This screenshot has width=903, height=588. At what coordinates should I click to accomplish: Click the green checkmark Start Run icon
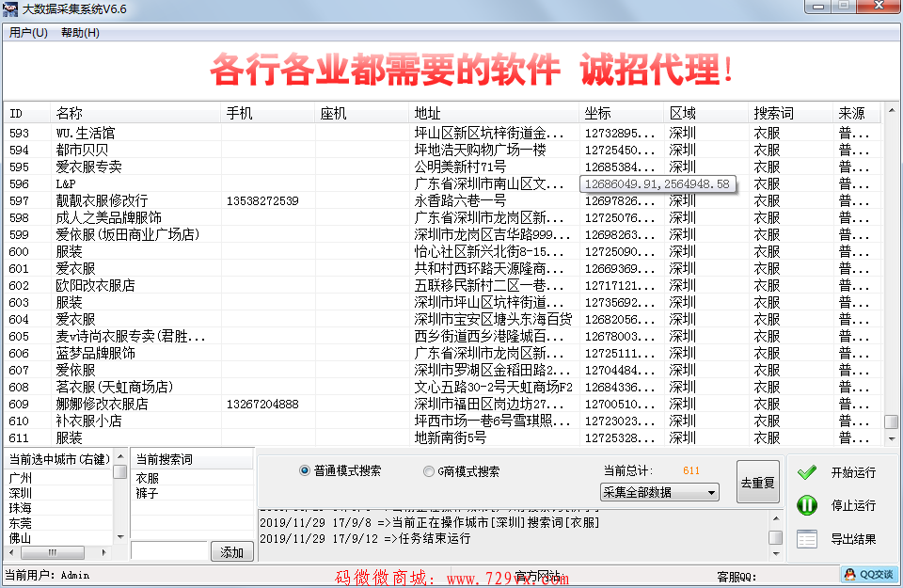click(806, 472)
